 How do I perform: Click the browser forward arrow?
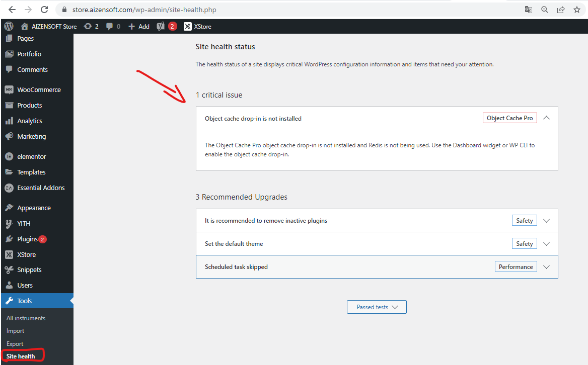pos(28,10)
